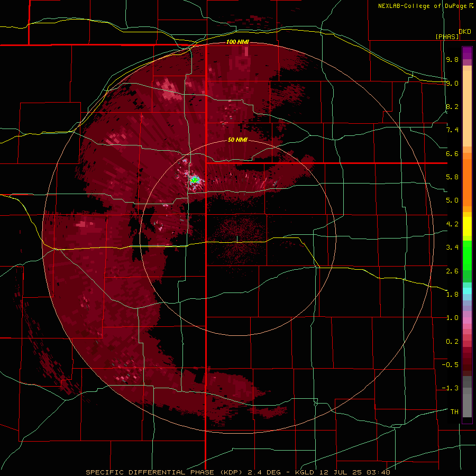The width and height of the screenshot is (476, 476).
Task: Click the 100 NMI range ring label
Action: tap(237, 42)
